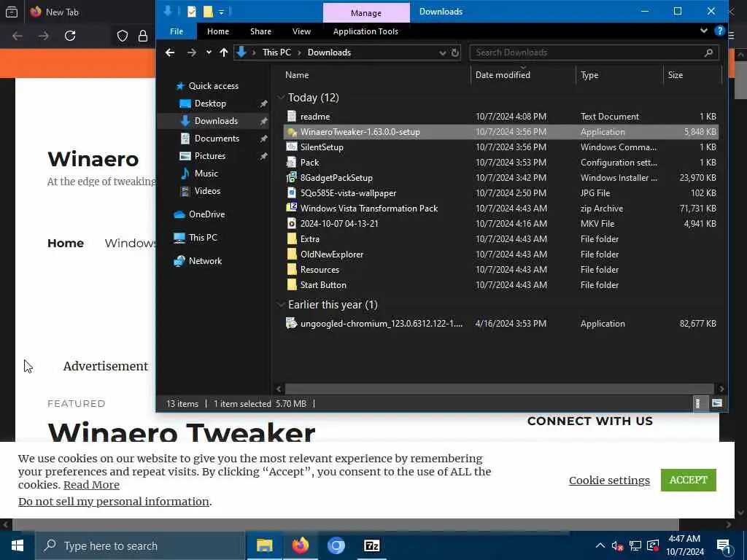This screenshot has width=747, height=560.
Task: Switch to the Home ribbon tab
Action: (x=218, y=31)
